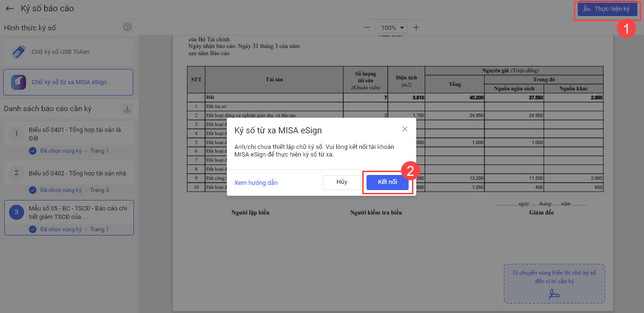The width and height of the screenshot is (644, 313).
Task: Click the Người kiểm tra biểu label
Action: (376, 213)
